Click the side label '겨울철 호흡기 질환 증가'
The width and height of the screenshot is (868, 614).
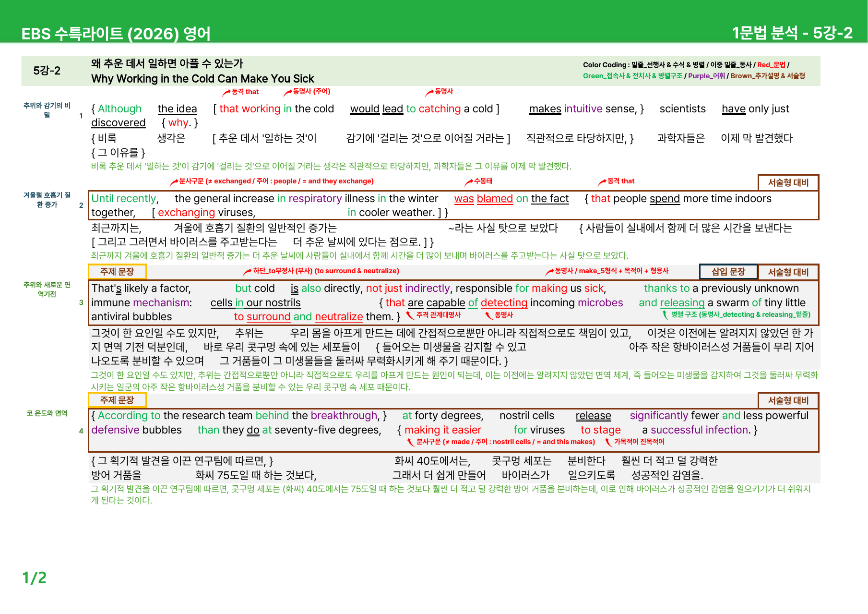point(47,200)
